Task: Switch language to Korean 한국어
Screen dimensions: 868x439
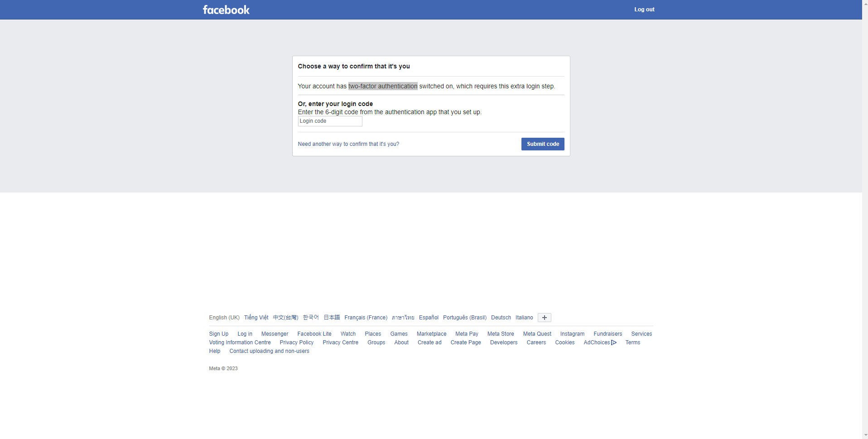Action: [311, 318]
